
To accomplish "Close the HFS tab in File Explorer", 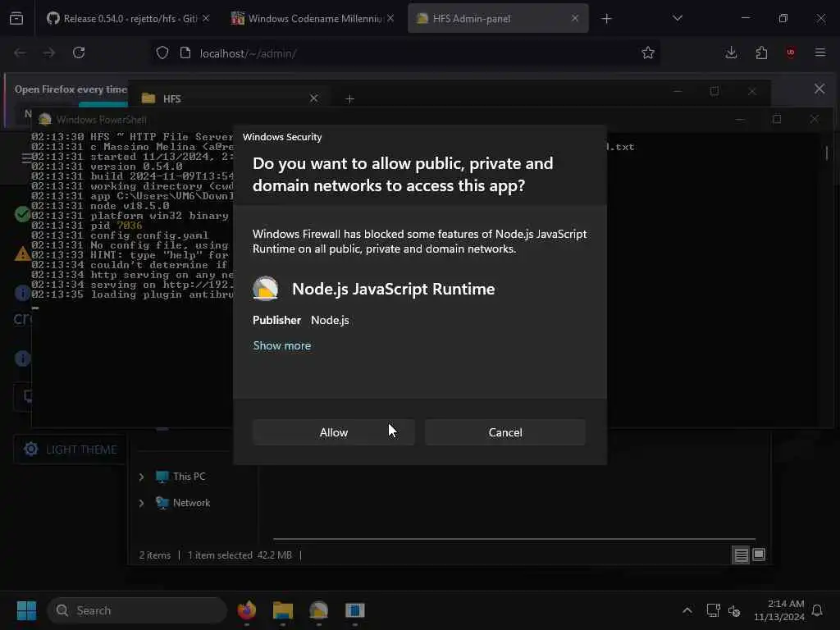I will pyautogui.click(x=314, y=98).
